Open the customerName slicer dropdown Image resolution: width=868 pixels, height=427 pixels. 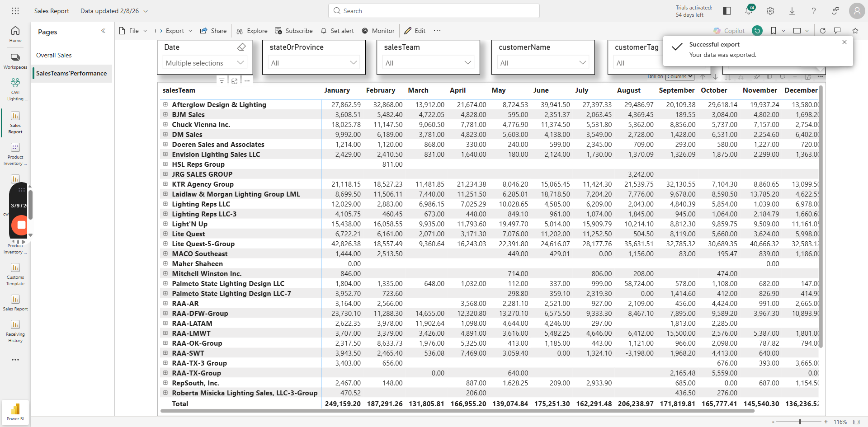coord(543,63)
